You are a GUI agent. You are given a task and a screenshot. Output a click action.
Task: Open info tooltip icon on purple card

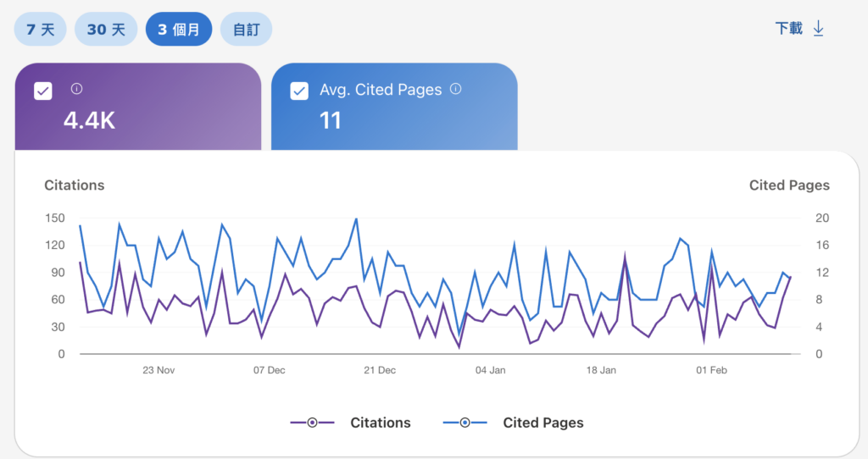pos(76,89)
